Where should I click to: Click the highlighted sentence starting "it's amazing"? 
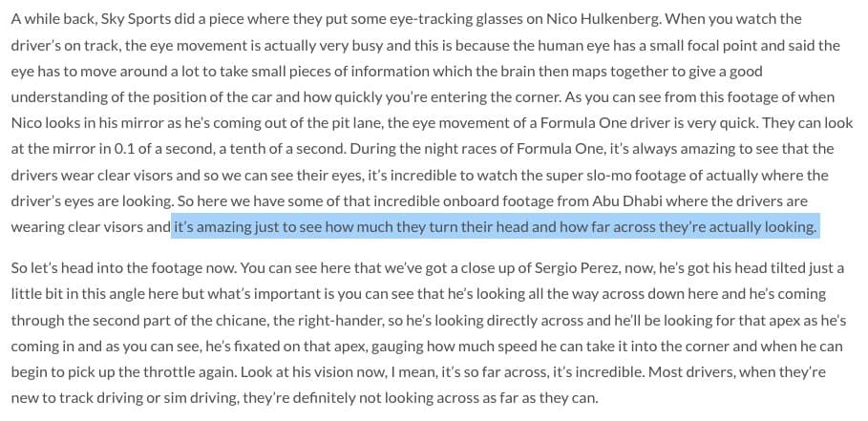(495, 227)
